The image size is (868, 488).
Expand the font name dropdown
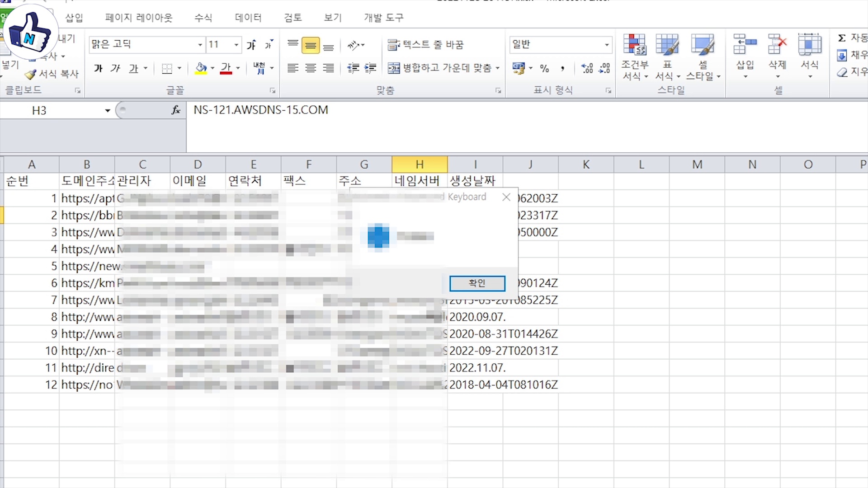pyautogui.click(x=200, y=45)
